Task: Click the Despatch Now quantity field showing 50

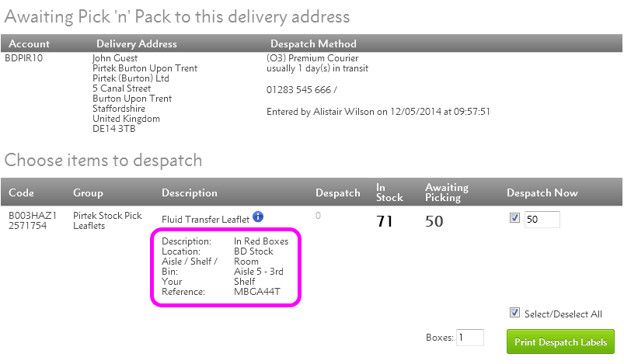Action: point(542,220)
